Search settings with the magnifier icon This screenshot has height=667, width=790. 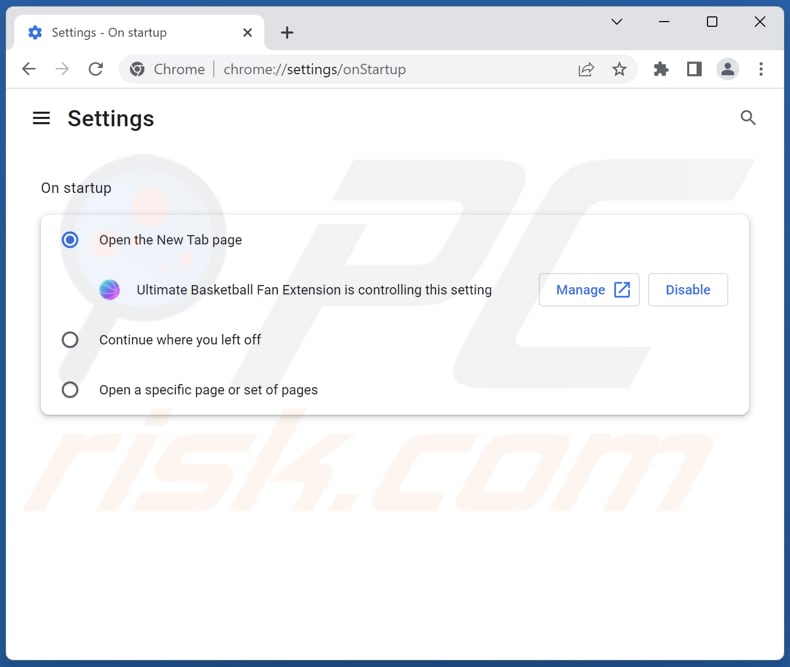[x=748, y=118]
